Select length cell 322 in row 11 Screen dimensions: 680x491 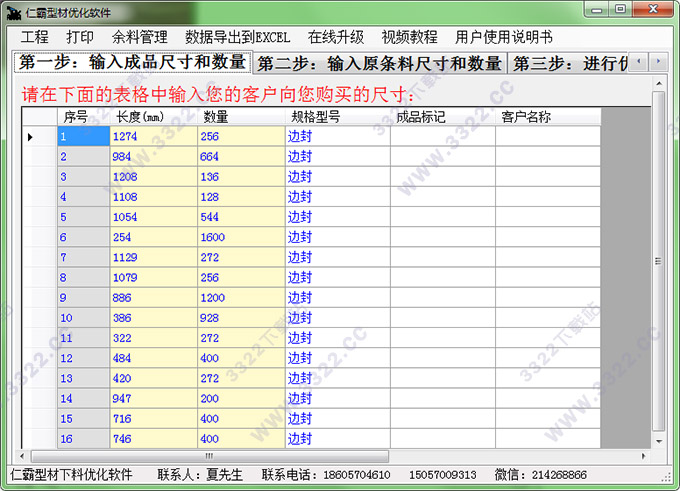(154, 338)
